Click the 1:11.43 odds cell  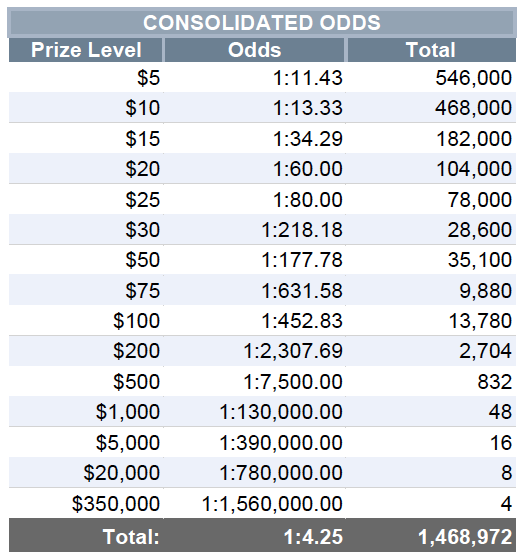click(254, 78)
